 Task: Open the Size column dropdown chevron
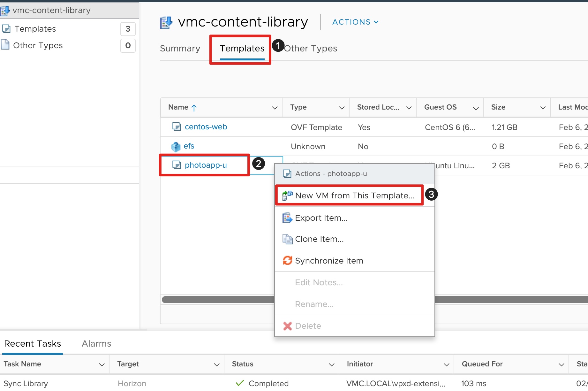point(543,108)
